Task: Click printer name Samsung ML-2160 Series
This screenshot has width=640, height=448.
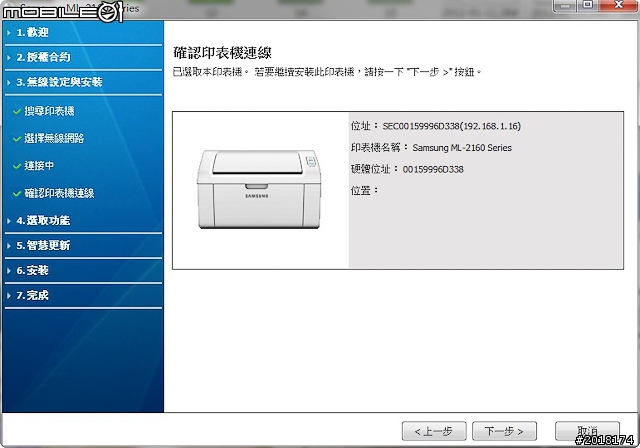Action: [x=462, y=148]
